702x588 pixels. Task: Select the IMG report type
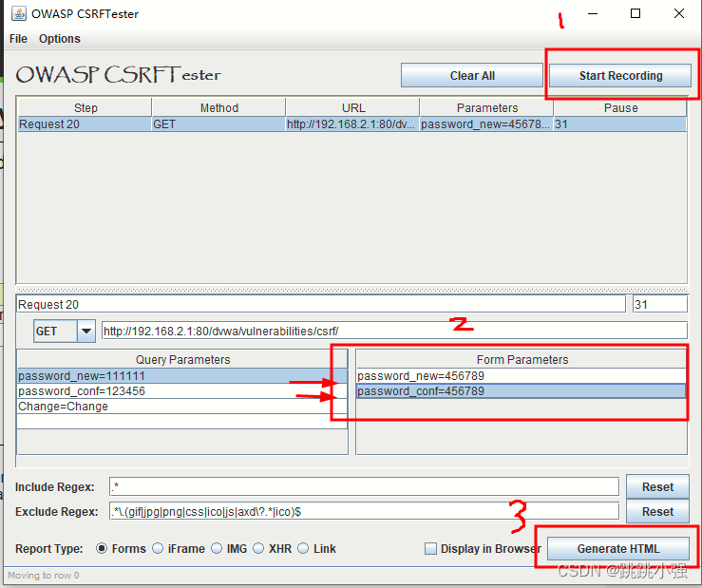(217, 549)
